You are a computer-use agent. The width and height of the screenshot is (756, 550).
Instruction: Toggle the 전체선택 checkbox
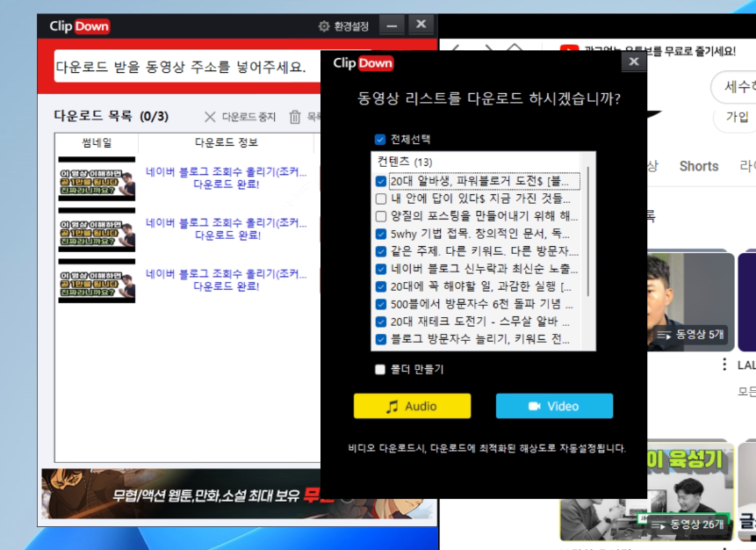click(x=380, y=140)
